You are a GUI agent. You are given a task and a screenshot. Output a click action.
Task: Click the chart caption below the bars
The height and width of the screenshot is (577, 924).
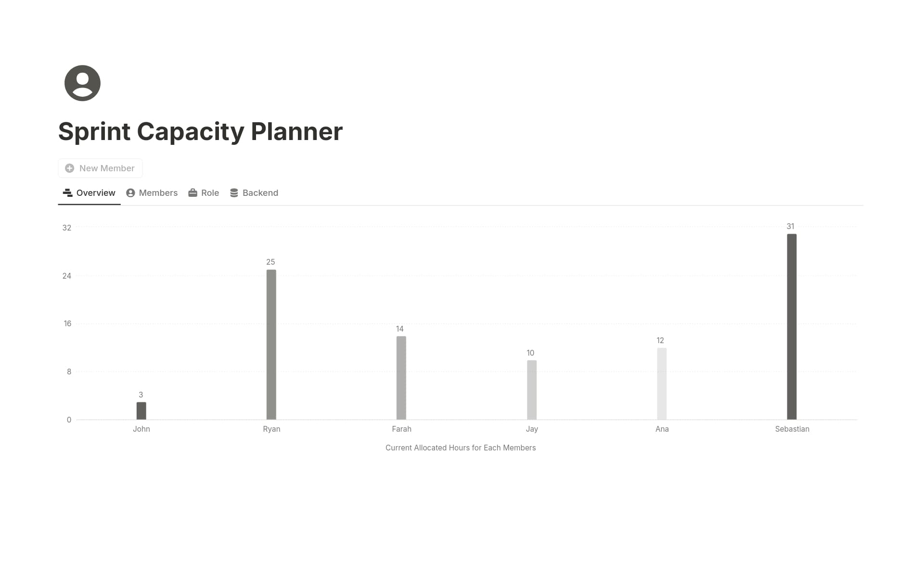(x=460, y=447)
